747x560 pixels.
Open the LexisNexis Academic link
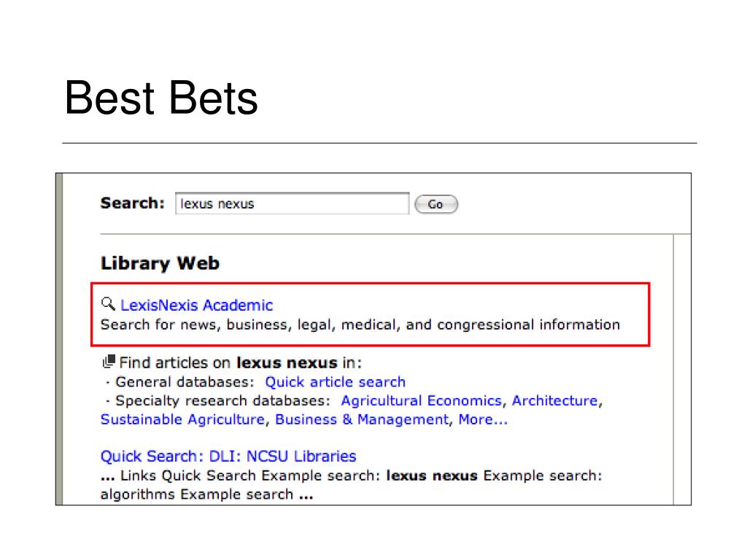[196, 305]
